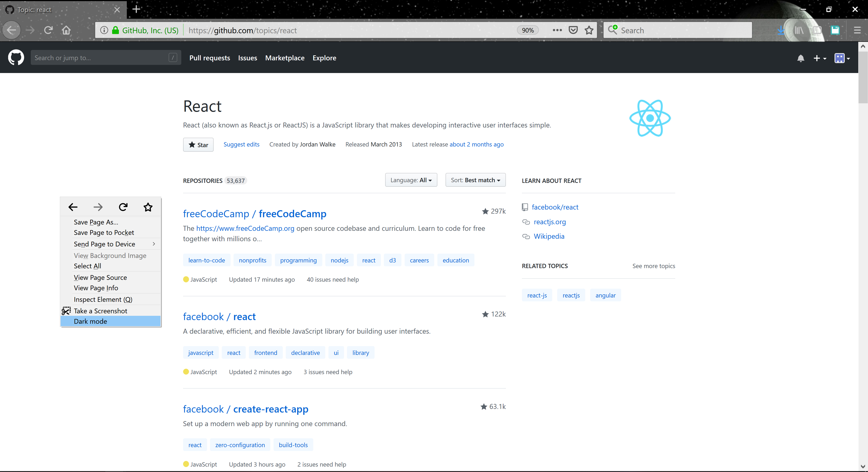Click the React logo illustration

[650, 118]
